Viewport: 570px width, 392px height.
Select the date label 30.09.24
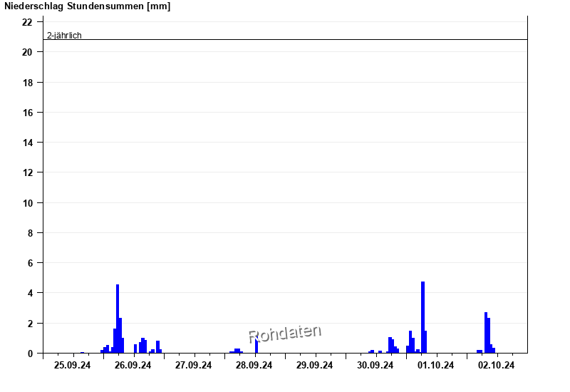tap(375, 366)
